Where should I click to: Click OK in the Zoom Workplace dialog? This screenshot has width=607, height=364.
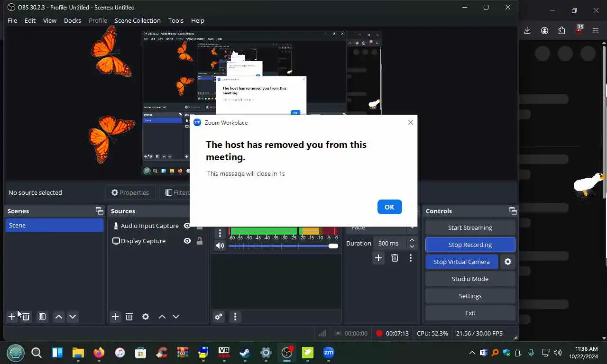click(389, 207)
